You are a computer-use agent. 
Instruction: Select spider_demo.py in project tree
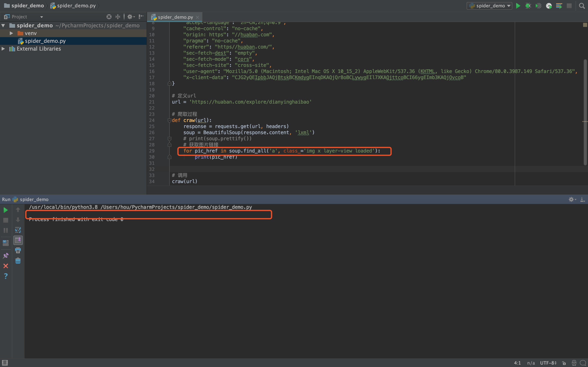[45, 41]
